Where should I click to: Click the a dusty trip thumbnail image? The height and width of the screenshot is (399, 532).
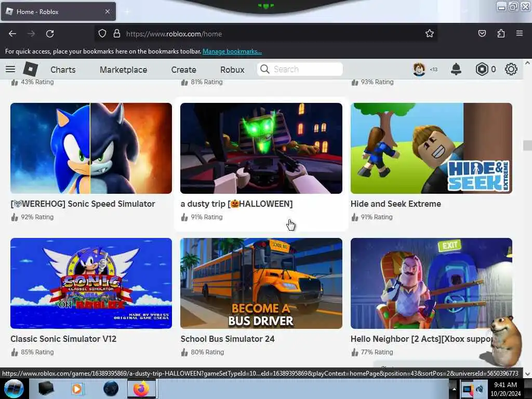click(x=261, y=148)
